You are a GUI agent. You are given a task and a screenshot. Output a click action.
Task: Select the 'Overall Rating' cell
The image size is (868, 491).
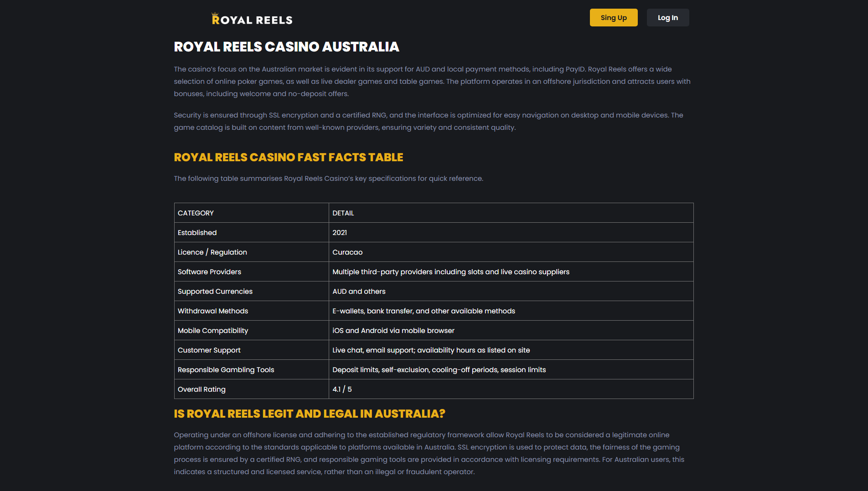point(252,389)
